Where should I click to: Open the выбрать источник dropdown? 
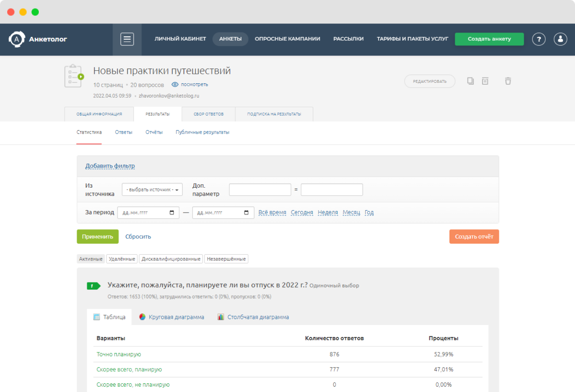[x=152, y=190]
